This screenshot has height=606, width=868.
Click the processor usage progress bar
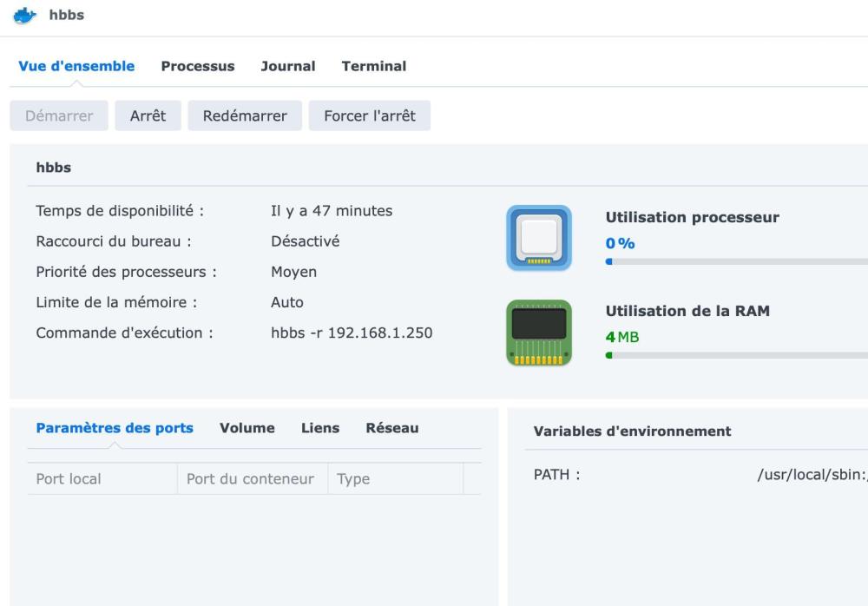click(x=736, y=260)
